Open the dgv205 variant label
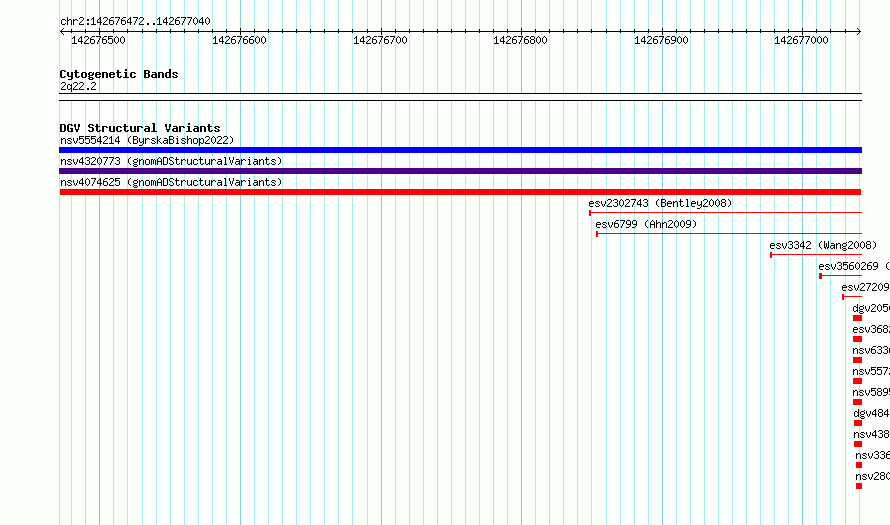Image resolution: width=890 pixels, height=525 pixels. click(x=871, y=308)
